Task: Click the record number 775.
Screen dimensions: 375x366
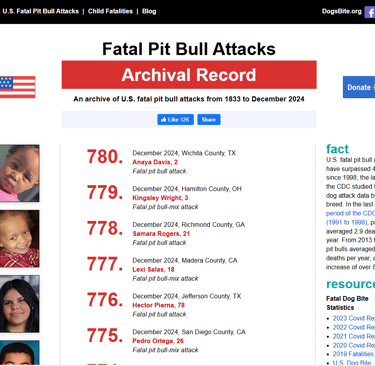Action: click(x=105, y=335)
